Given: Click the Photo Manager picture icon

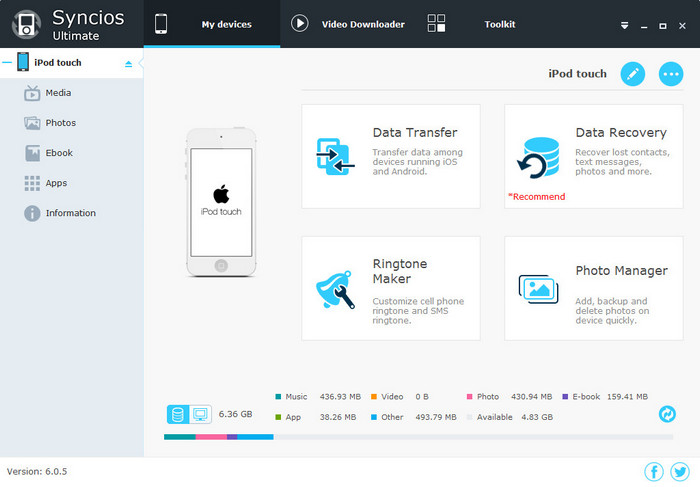Looking at the screenshot, I should pos(538,289).
